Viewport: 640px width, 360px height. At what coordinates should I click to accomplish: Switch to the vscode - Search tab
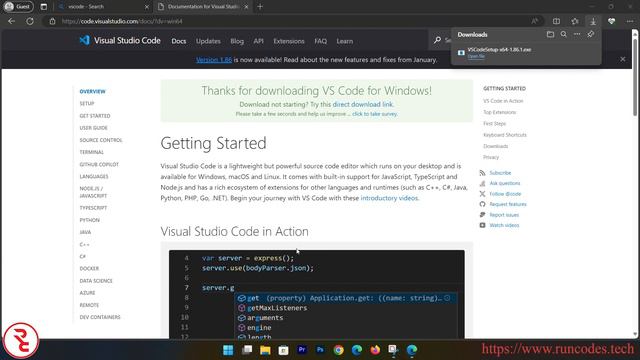(103, 7)
